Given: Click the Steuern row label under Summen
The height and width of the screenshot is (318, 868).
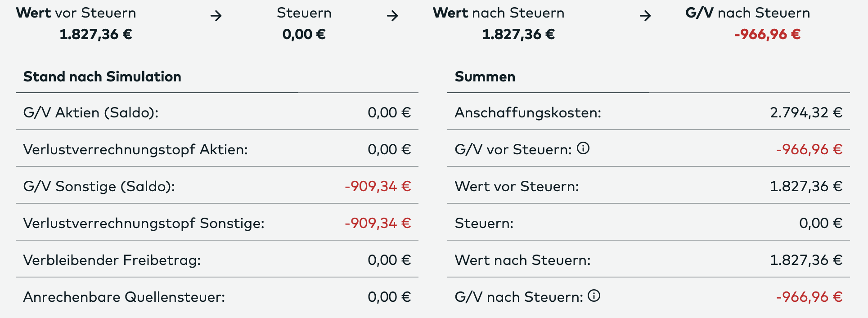Looking at the screenshot, I should click(x=484, y=223).
